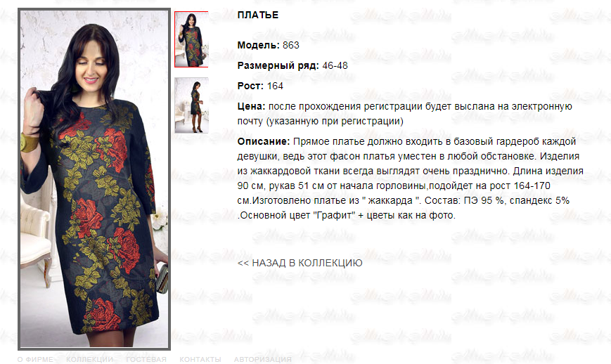Image resolution: width=611 pixels, height=364 pixels.
Task: Click the Модель label
Action: (258, 45)
